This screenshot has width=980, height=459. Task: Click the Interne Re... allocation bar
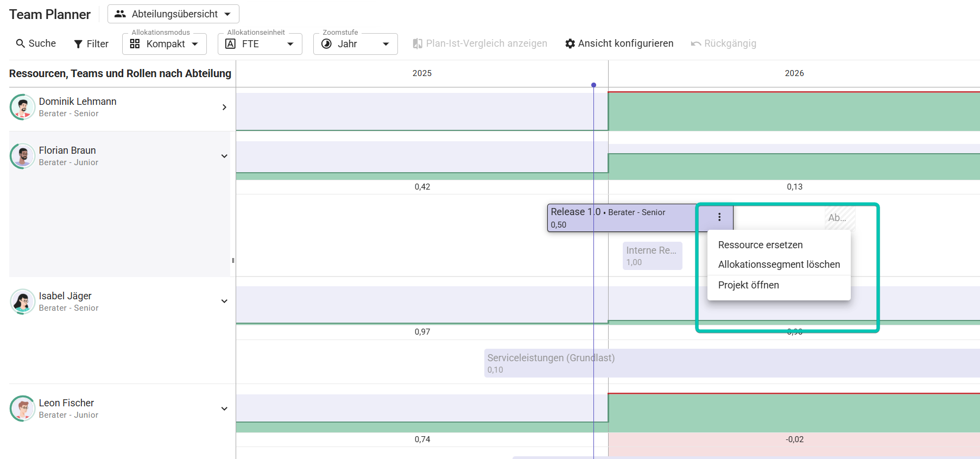click(652, 256)
